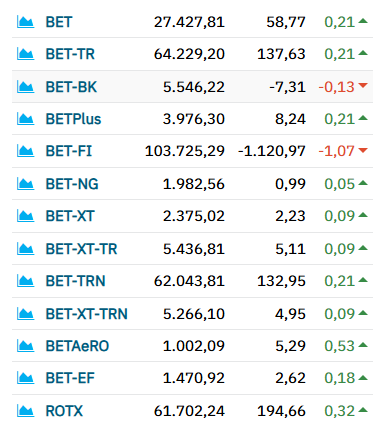Screen dimensions: 383x431
Task: Open the BETPlus index link
Action: coord(73,119)
